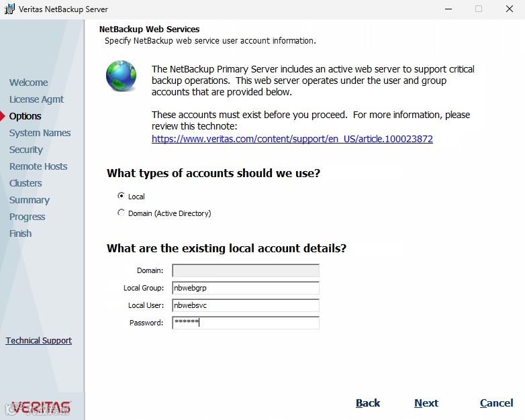This screenshot has width=525, height=420.
Task: Click inside the Password field
Action: [246, 323]
